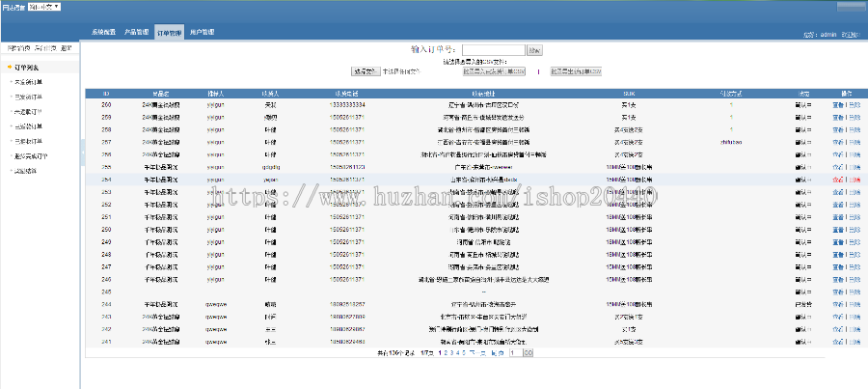Click the orange arrow beside 订单列表
Screen dimensions: 868x389
click(x=10, y=68)
